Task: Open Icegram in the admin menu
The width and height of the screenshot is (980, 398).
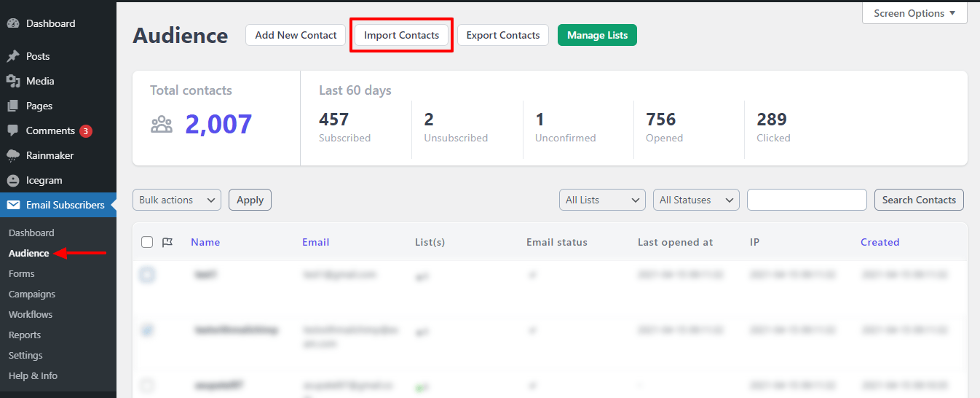Action: point(44,180)
